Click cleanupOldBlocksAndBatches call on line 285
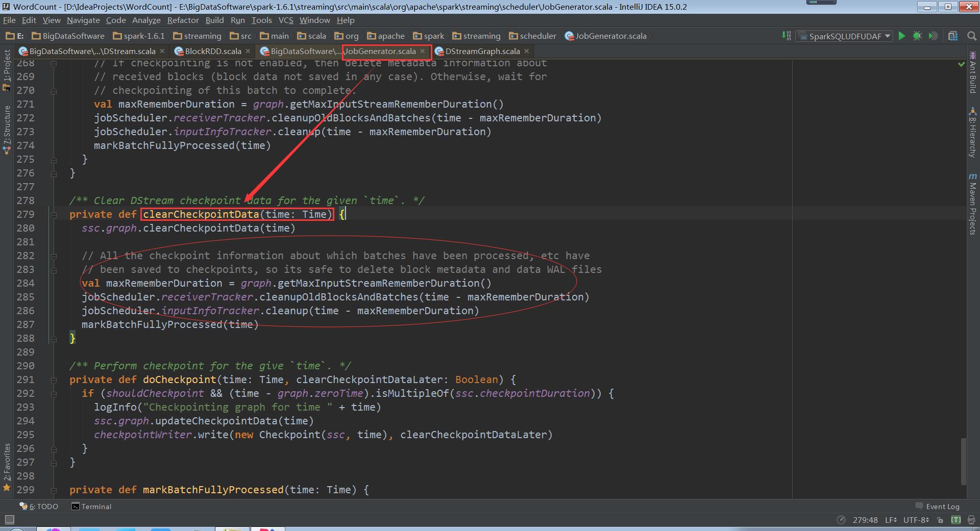Screen dimensions: 980x531 pyautogui.click(x=339, y=297)
